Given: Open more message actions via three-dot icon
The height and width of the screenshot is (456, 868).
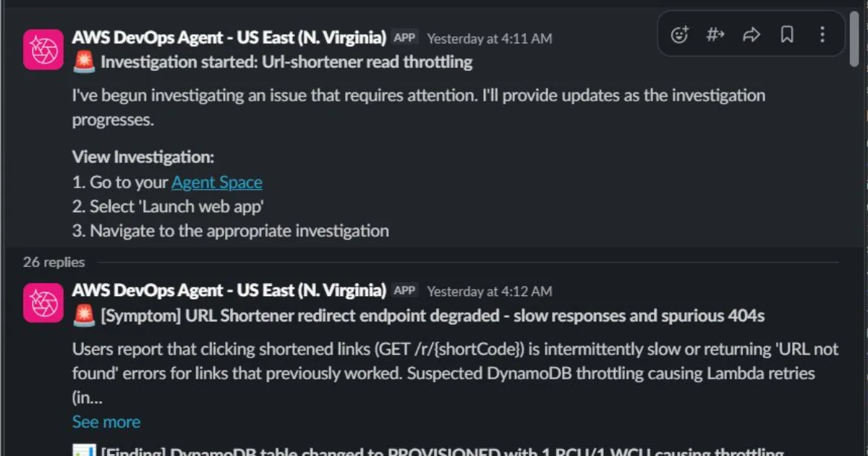Looking at the screenshot, I should pos(822,34).
